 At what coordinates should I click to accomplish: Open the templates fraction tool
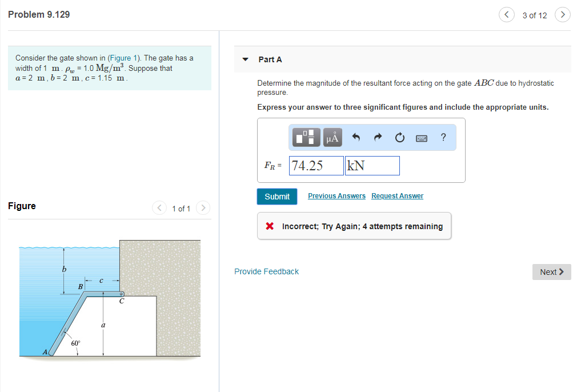pos(306,137)
